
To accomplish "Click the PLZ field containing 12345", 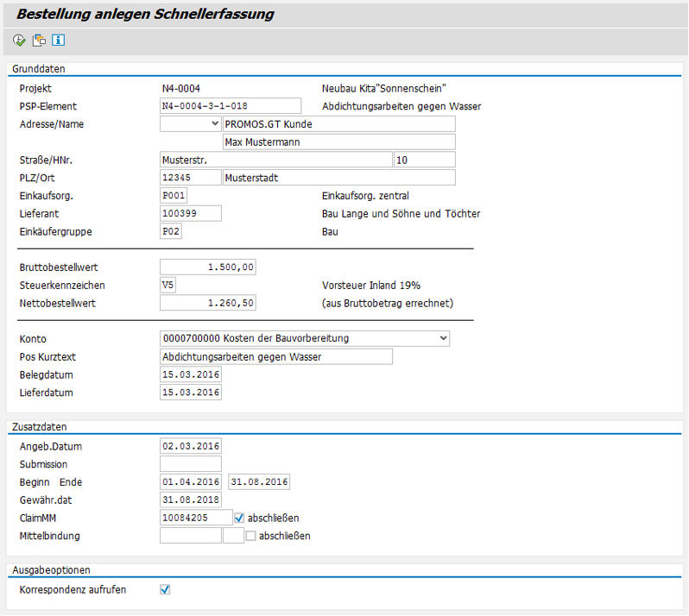I will click(x=191, y=178).
